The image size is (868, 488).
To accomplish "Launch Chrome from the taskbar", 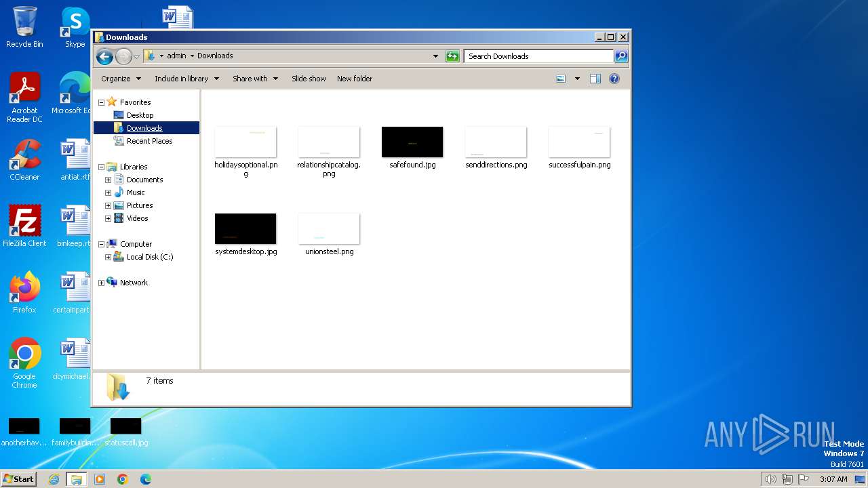I will (x=122, y=479).
